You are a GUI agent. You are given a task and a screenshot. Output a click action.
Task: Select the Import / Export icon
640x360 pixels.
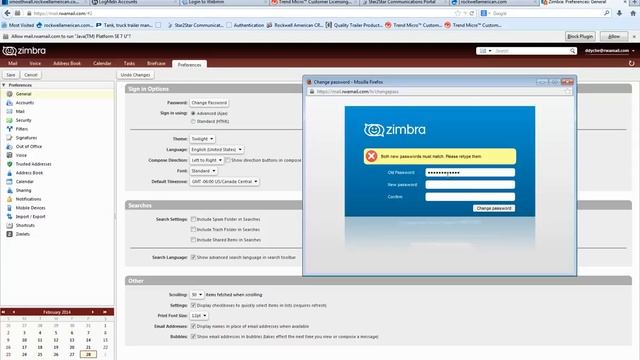(x=9, y=217)
